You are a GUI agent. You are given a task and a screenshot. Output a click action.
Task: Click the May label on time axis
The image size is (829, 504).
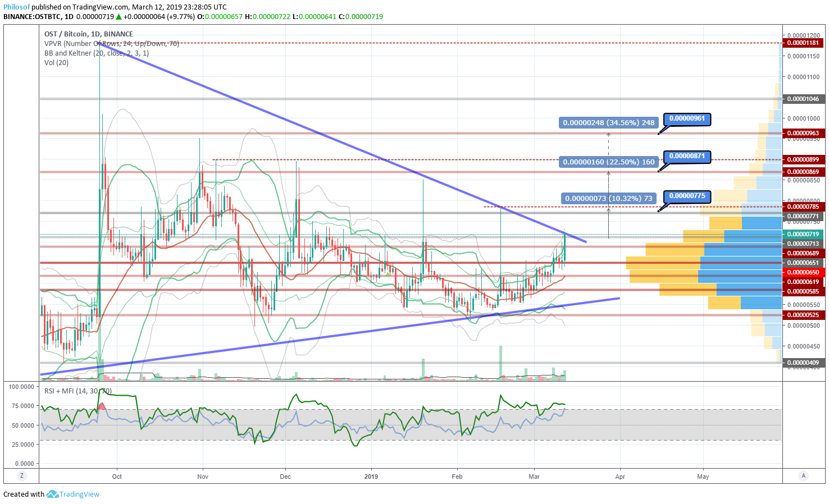(x=703, y=476)
